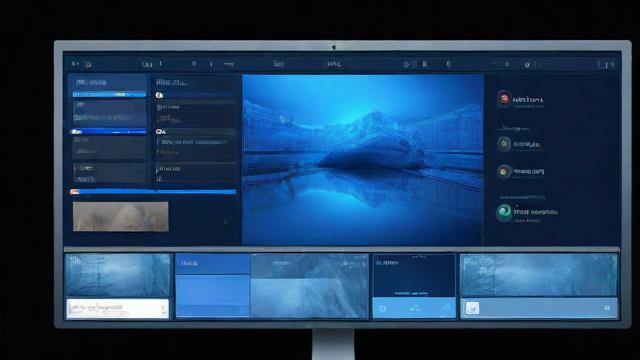Select the second highlighted blue row in left list

108,131
